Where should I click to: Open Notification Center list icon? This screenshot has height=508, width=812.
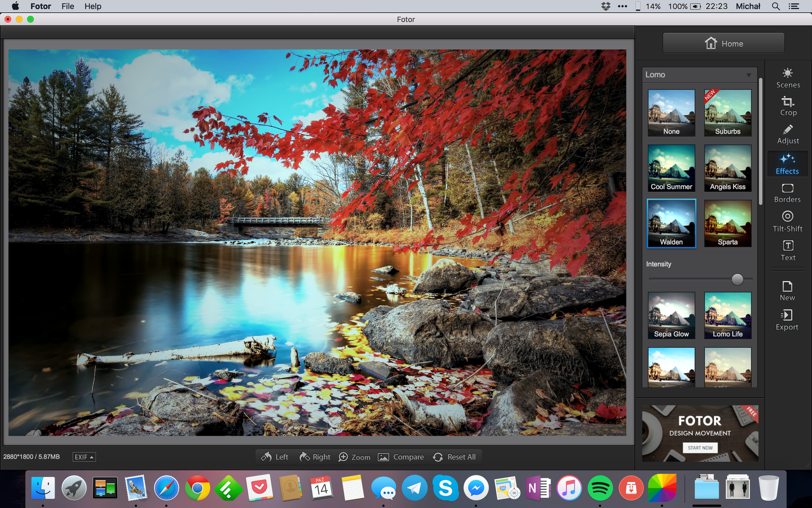[x=794, y=6]
